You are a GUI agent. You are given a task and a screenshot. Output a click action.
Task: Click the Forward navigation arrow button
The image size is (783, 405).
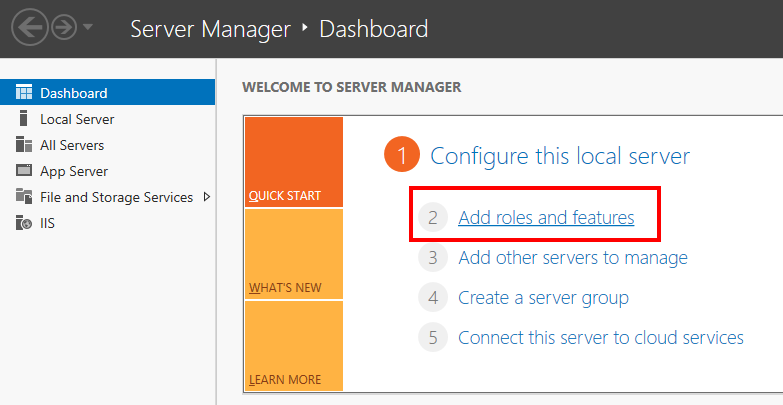(x=61, y=30)
